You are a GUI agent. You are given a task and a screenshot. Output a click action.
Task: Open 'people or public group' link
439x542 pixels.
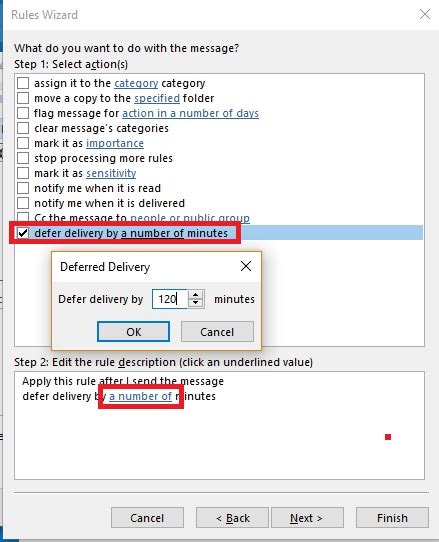(x=190, y=218)
